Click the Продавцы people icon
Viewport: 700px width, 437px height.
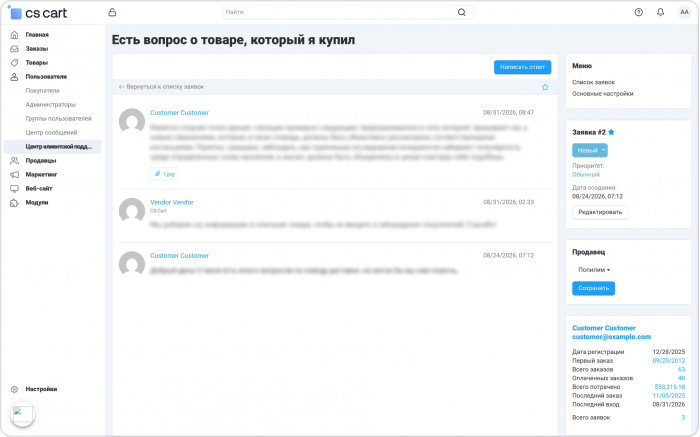[14, 161]
